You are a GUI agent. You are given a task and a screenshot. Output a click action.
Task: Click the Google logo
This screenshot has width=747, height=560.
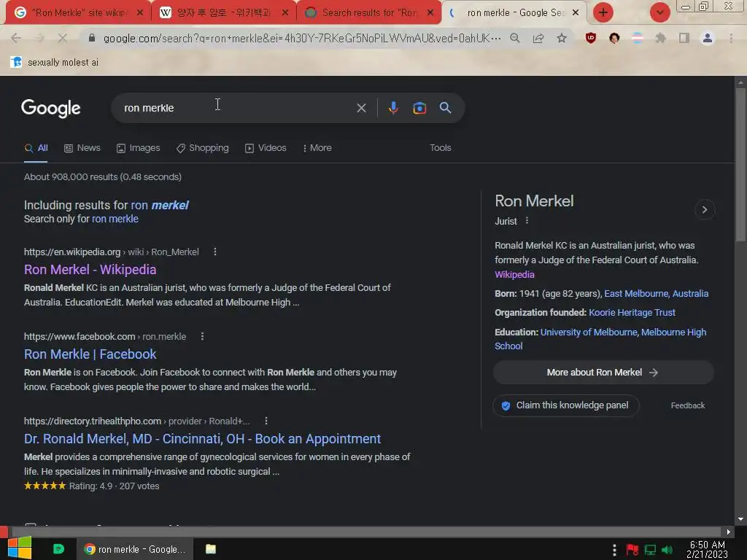coord(50,109)
